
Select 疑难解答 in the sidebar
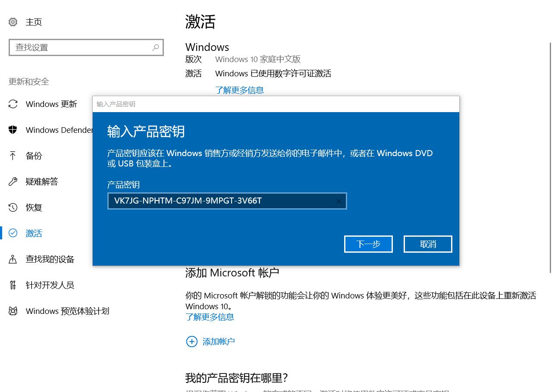click(x=42, y=182)
